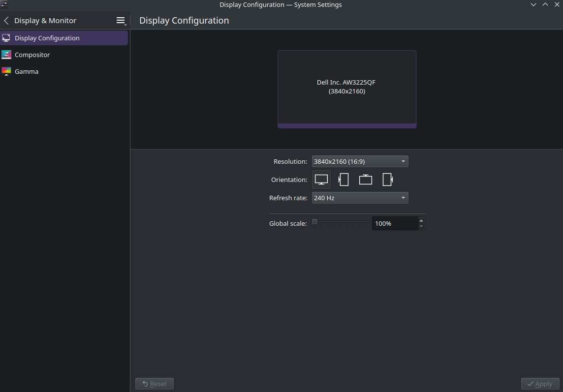Minimize the System Settings window
The width and height of the screenshot is (563, 392).
click(x=533, y=4)
